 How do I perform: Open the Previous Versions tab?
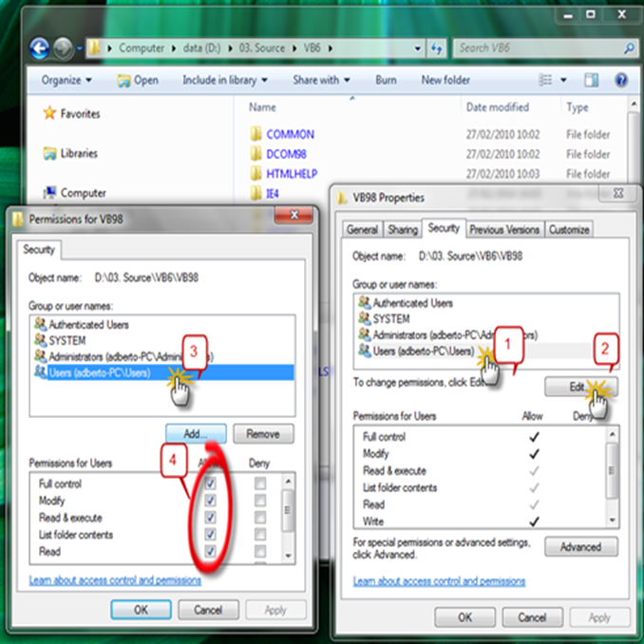(x=504, y=229)
